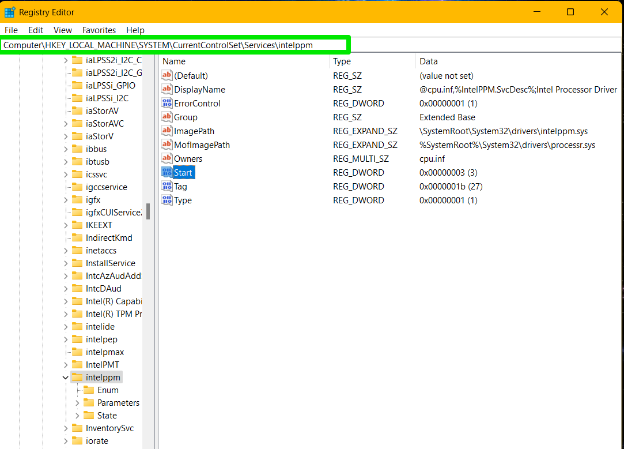This screenshot has height=449, width=626.
Task: Click the inetaccs folder icon
Action: click(x=77, y=251)
